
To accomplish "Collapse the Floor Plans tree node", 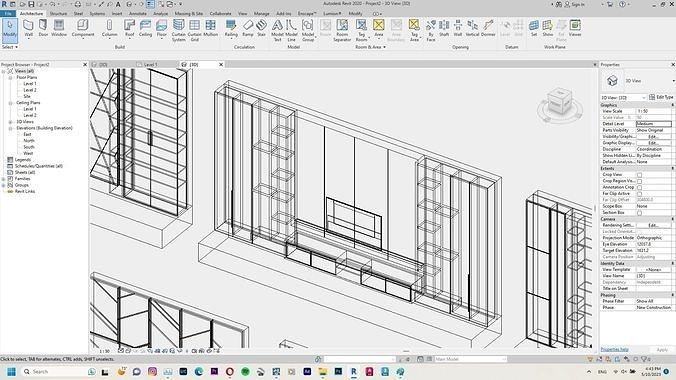I will tap(11, 78).
